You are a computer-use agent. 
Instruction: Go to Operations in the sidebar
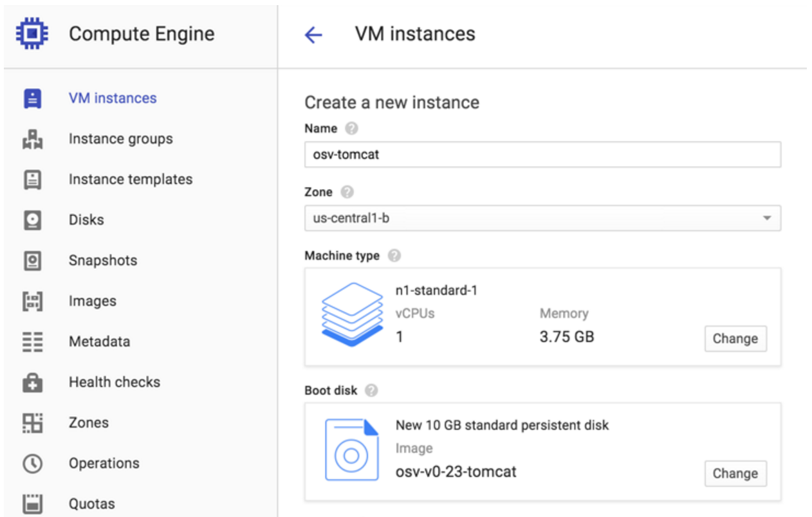104,463
